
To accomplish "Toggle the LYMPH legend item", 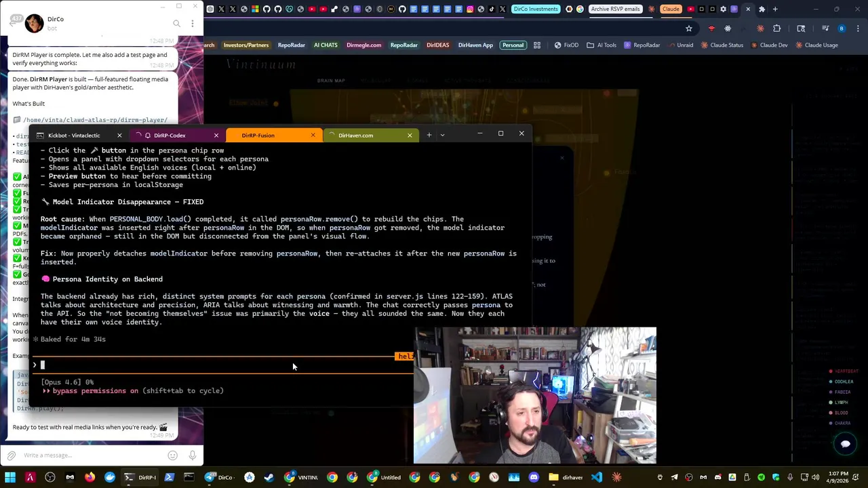I will tap(839, 403).
